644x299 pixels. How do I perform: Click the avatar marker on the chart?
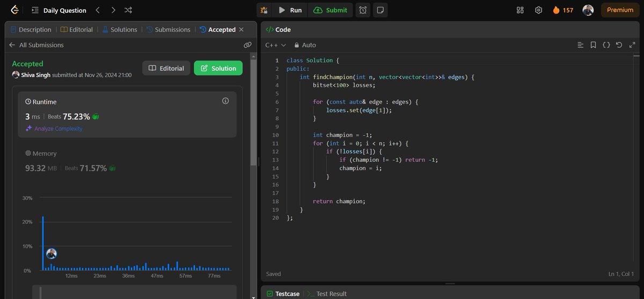52,253
